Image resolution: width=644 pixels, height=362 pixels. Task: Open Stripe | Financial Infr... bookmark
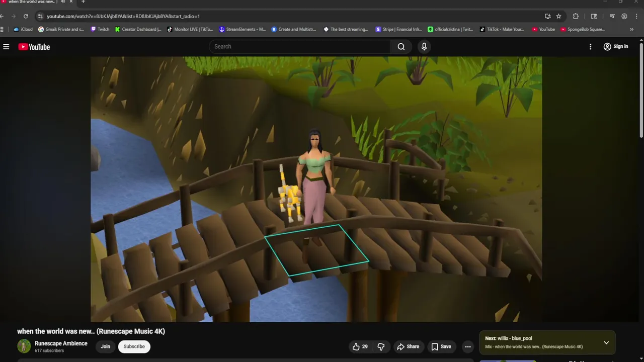(399, 29)
